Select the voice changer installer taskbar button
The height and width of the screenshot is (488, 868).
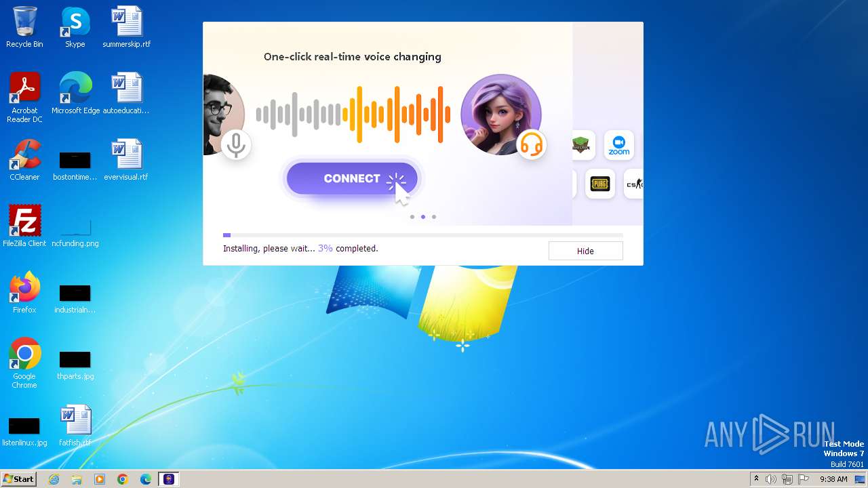(169, 479)
